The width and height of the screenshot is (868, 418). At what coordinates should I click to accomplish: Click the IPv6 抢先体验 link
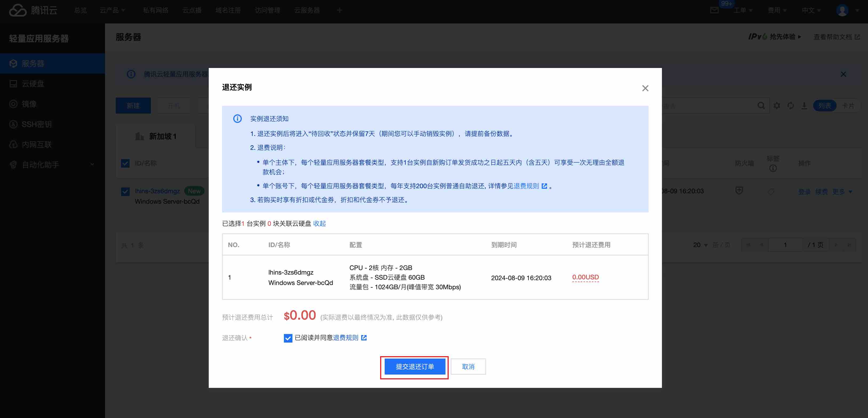coord(774,37)
